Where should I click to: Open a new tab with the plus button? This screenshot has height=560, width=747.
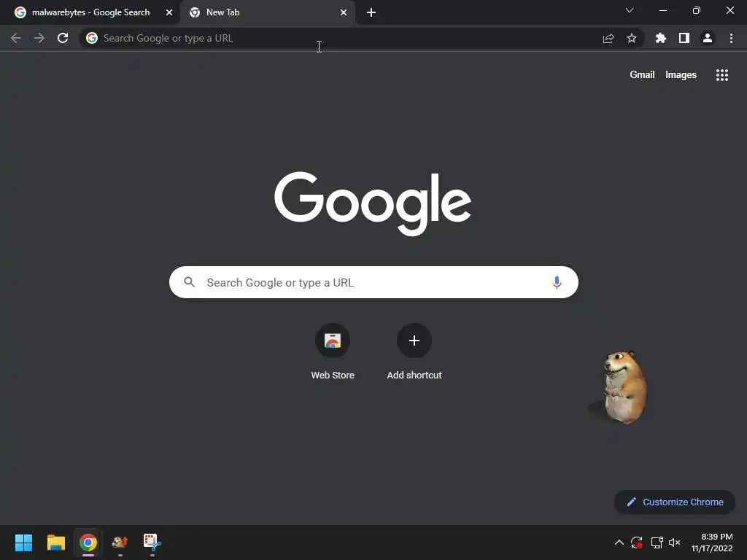(x=371, y=12)
